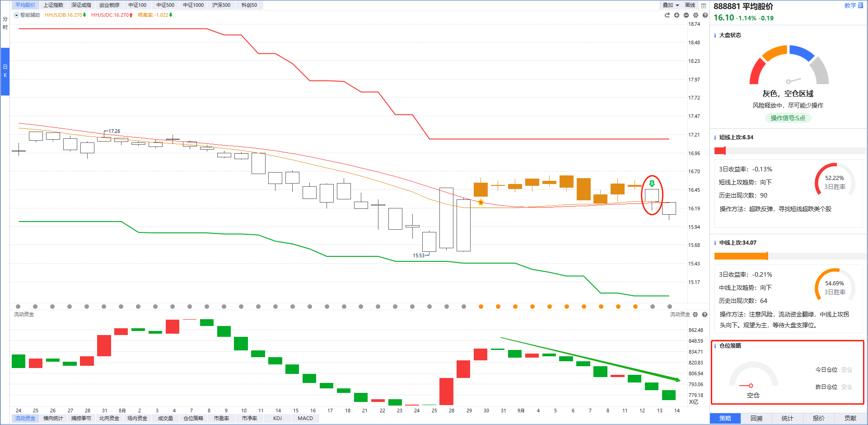Open the 教学 tutorial checklist icon
868x425 pixels.
click(x=860, y=5)
